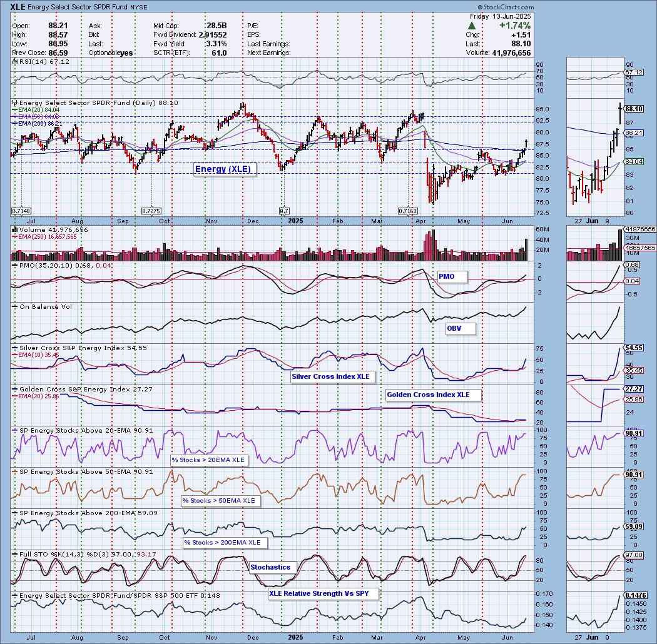This screenshot has height=644, width=657.
Task: Click the 27.27 Golden Cross value tag
Action: [634, 390]
